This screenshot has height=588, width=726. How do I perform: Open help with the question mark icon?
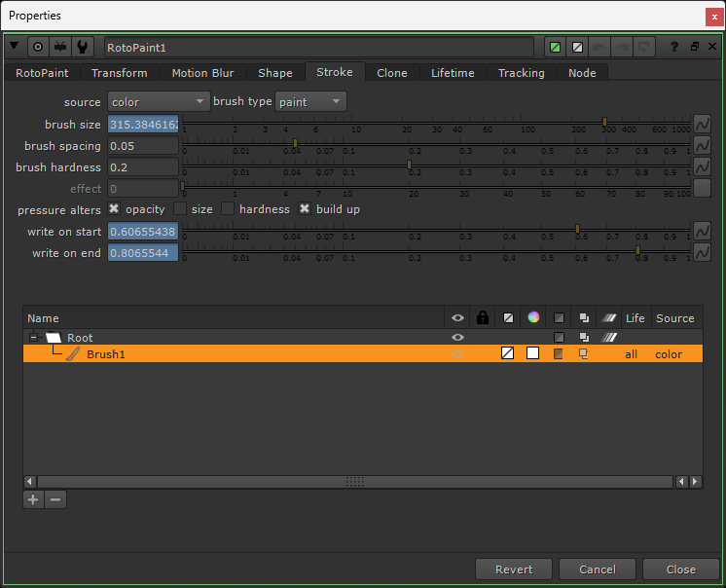[x=674, y=47]
